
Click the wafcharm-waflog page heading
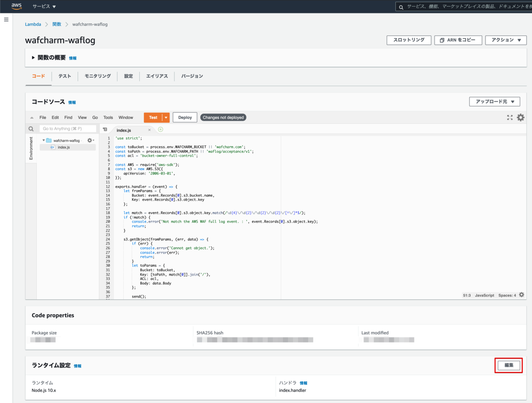click(60, 41)
